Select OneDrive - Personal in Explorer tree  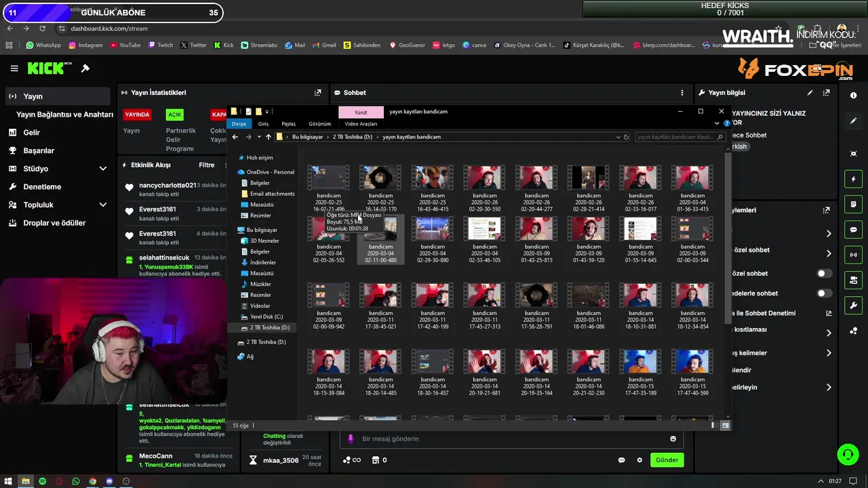point(265,172)
